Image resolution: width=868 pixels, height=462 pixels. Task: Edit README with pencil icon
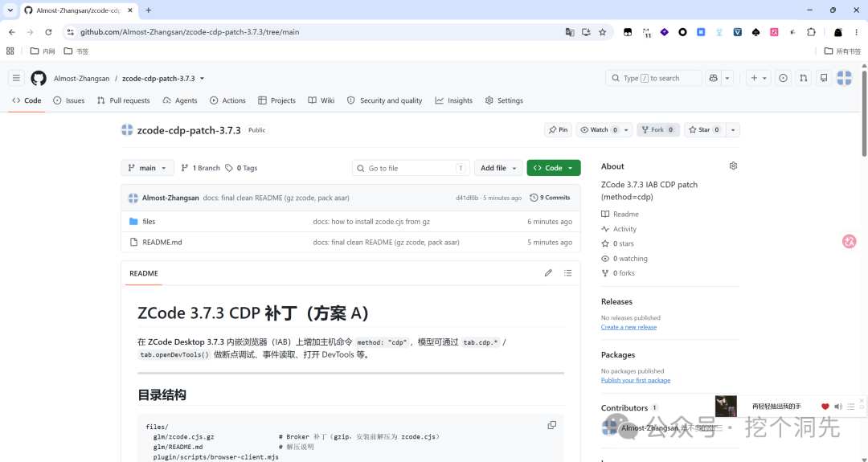tap(548, 272)
